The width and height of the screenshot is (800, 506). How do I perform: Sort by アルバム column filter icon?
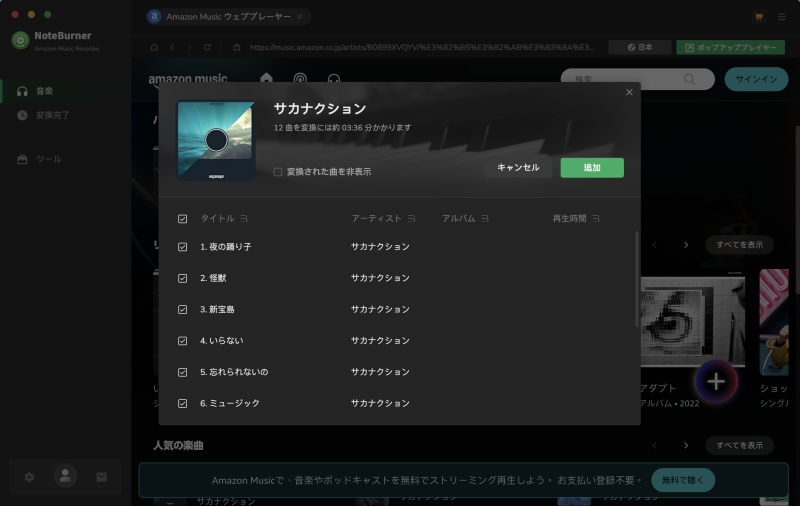coord(485,218)
